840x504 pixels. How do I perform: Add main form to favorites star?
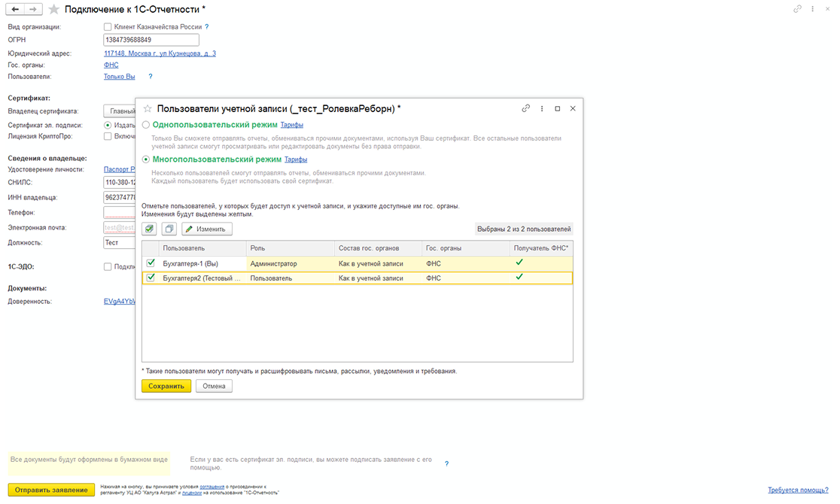tap(53, 9)
